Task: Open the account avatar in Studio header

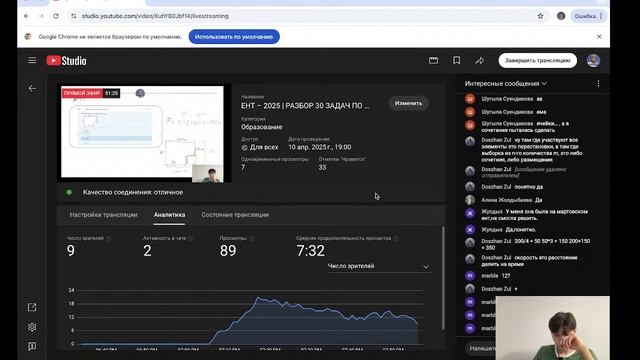Action: [593, 60]
